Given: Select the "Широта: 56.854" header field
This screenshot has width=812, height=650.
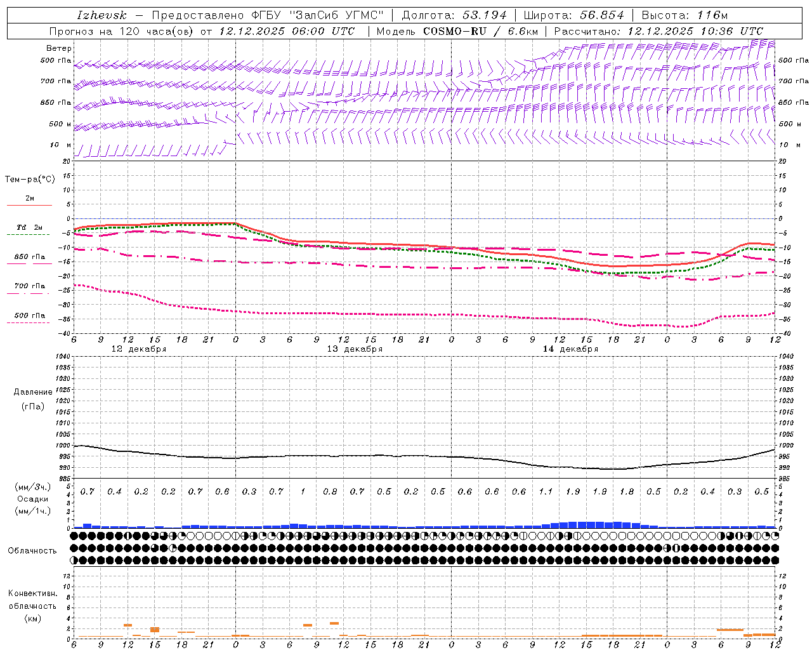Looking at the screenshot, I should click(573, 15).
